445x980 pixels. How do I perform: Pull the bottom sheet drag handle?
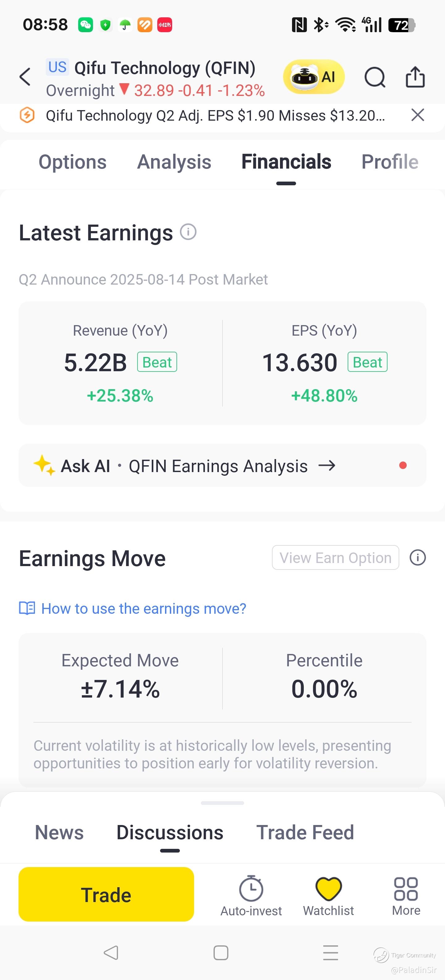click(x=222, y=803)
